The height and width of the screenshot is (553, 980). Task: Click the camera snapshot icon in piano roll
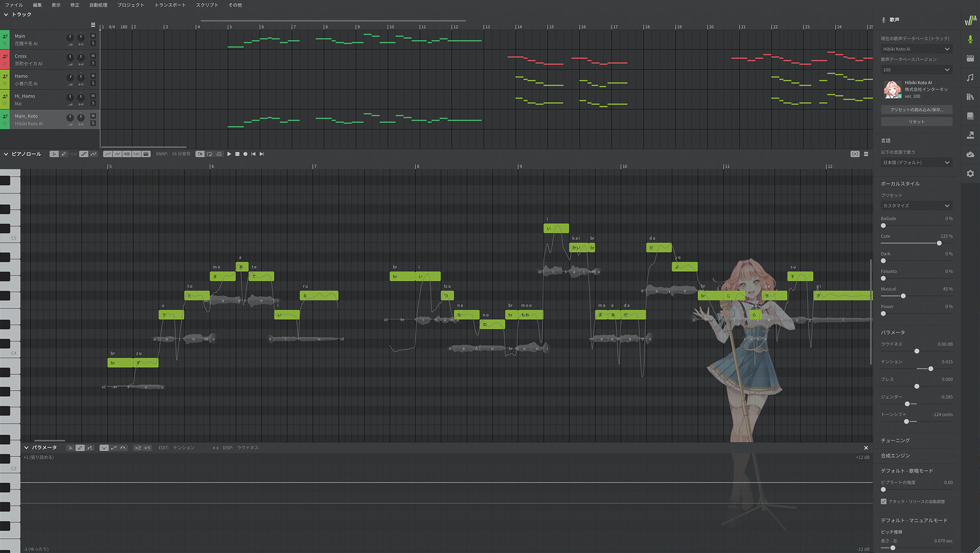(855, 154)
